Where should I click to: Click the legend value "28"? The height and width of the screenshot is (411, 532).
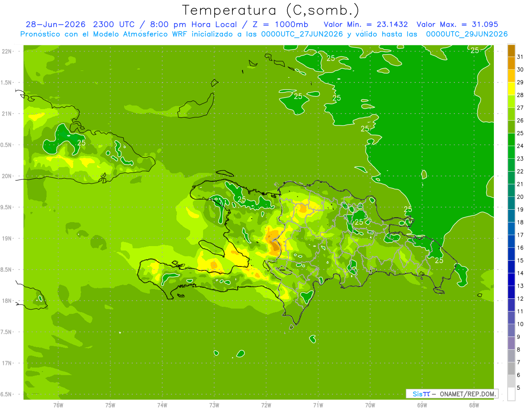(520, 95)
